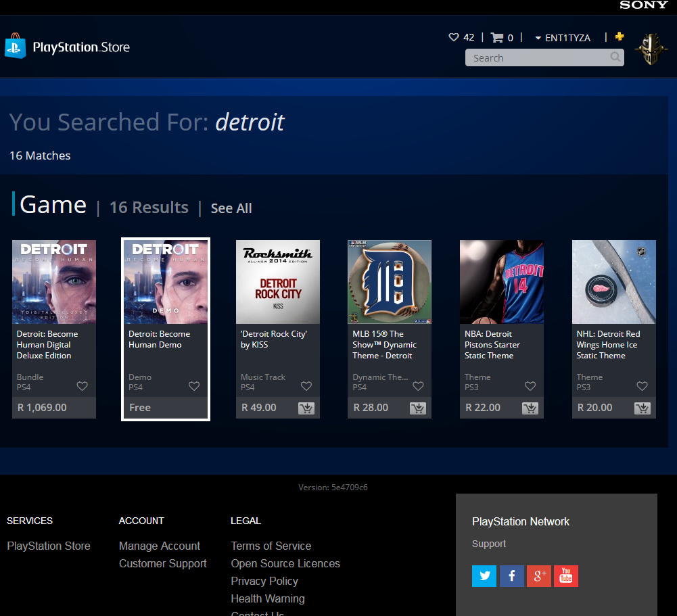Wishlist Detroit: Become Human Demo heart
Image resolution: width=677 pixels, height=616 pixels.
[x=194, y=386]
